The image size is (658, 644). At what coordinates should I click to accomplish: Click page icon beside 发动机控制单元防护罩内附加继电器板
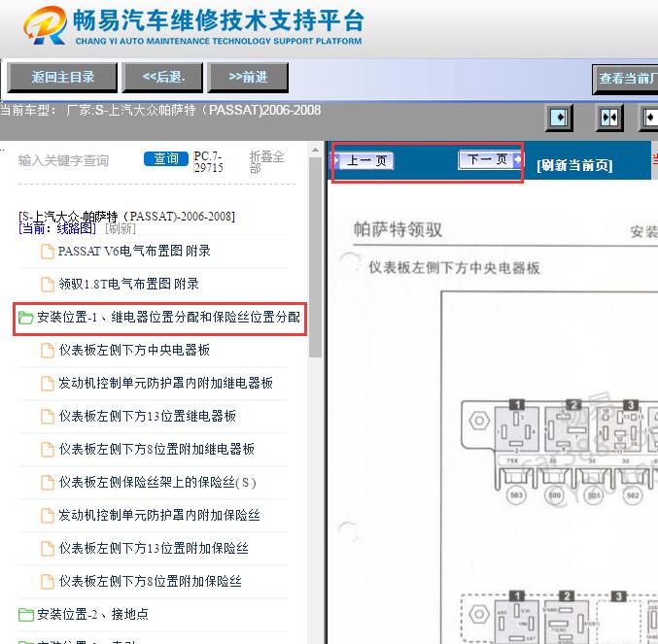tap(48, 384)
